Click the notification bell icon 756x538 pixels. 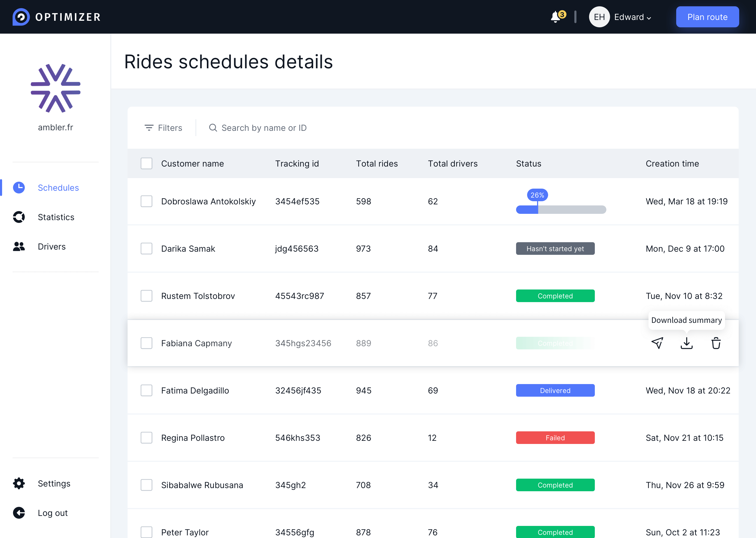click(556, 17)
